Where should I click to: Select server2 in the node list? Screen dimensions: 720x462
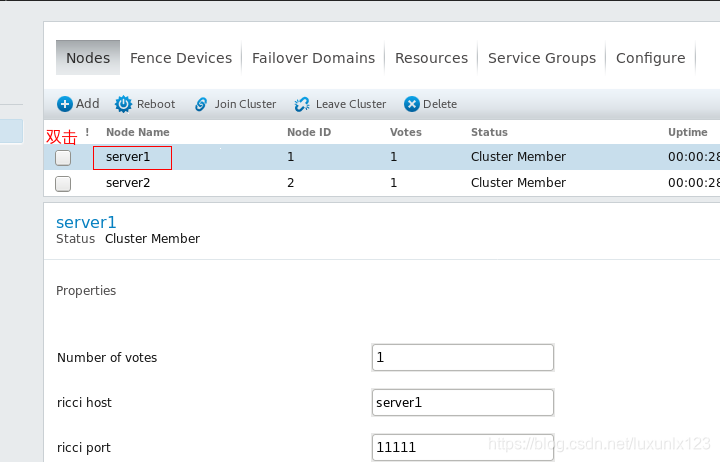coord(128,183)
